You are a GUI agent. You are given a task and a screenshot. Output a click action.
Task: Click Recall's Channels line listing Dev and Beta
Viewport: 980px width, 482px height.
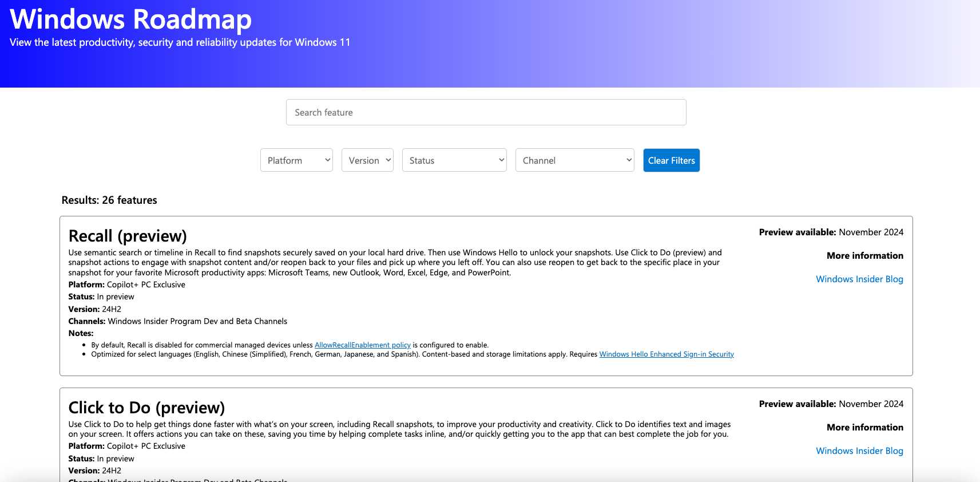coord(178,321)
